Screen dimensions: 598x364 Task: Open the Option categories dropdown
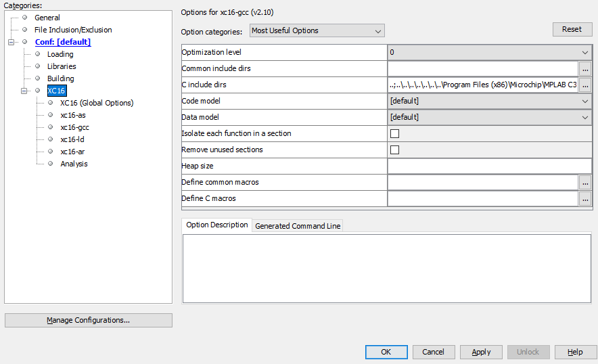[x=317, y=30]
